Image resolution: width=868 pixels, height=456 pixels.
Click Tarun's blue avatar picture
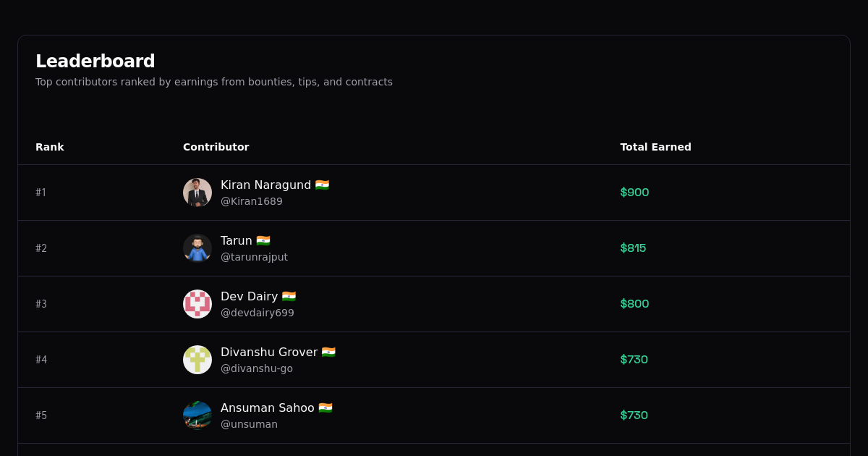click(197, 248)
